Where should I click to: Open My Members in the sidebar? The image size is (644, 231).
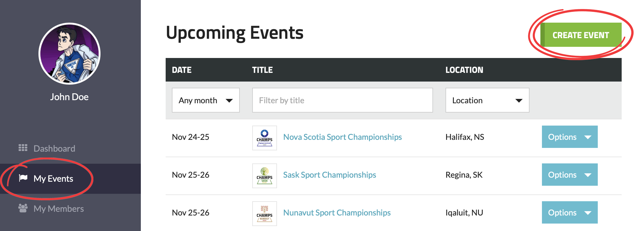tap(59, 209)
